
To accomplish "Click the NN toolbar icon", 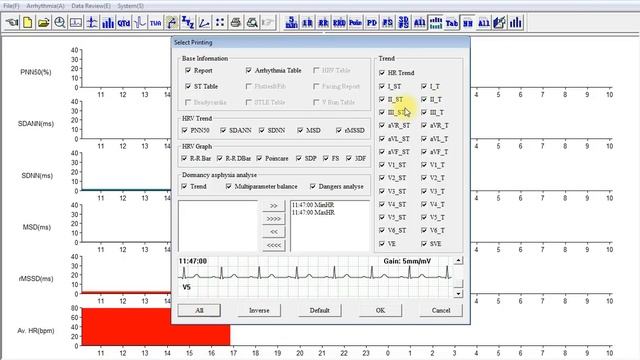I will click(x=468, y=22).
